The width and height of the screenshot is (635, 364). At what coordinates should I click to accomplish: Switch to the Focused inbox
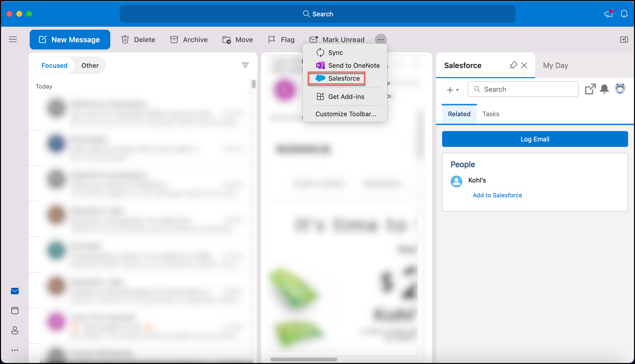(54, 66)
